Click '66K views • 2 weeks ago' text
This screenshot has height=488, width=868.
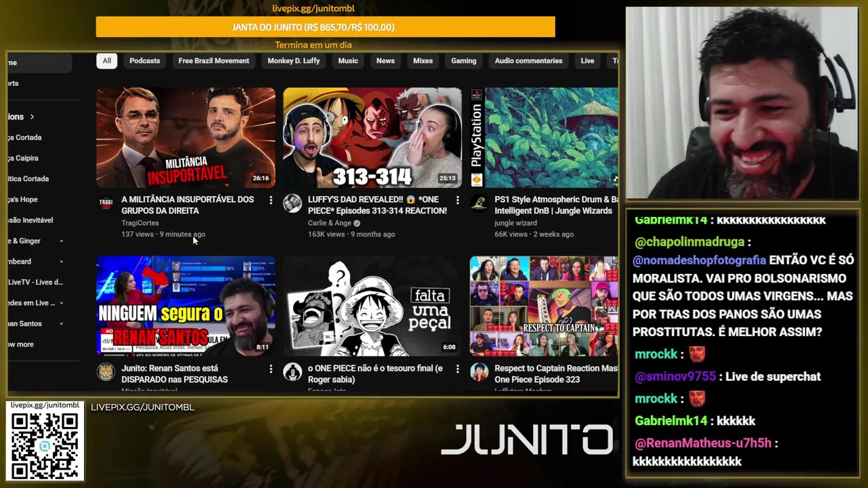[534, 235]
